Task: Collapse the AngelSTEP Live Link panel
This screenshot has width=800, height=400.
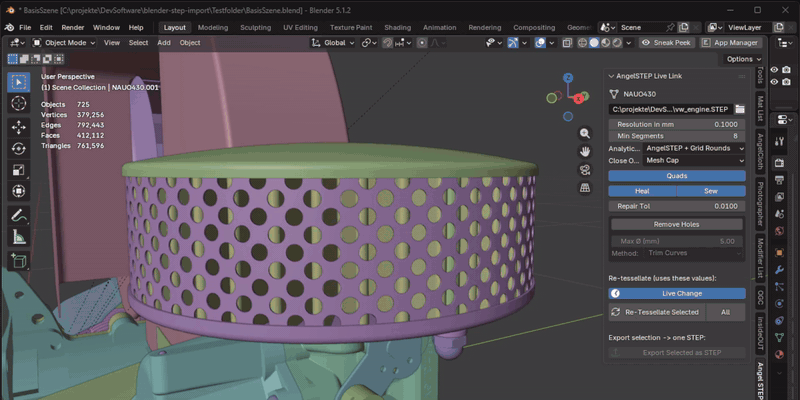Action: 611,76
